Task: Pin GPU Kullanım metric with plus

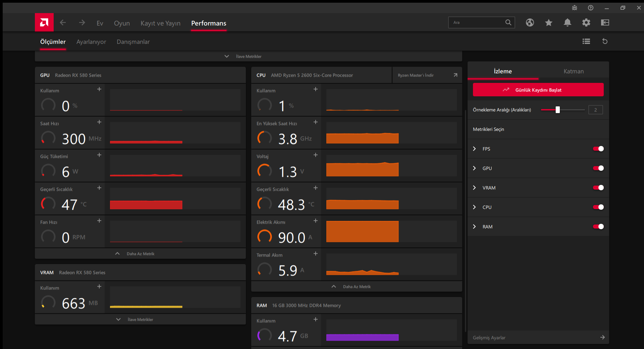Action: tap(99, 89)
